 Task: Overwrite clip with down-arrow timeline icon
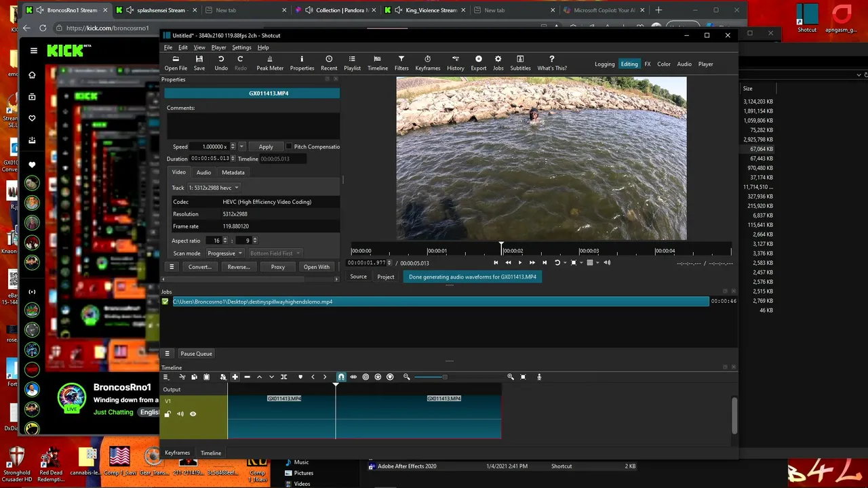pos(271,377)
